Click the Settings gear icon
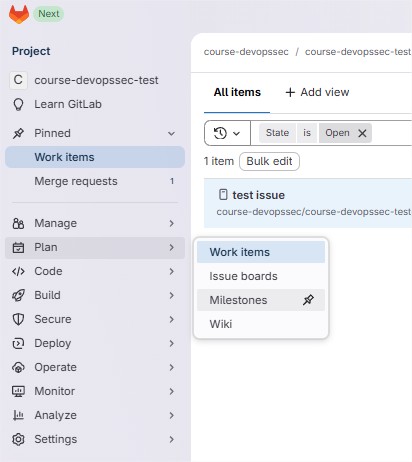412x462 pixels. (x=18, y=439)
